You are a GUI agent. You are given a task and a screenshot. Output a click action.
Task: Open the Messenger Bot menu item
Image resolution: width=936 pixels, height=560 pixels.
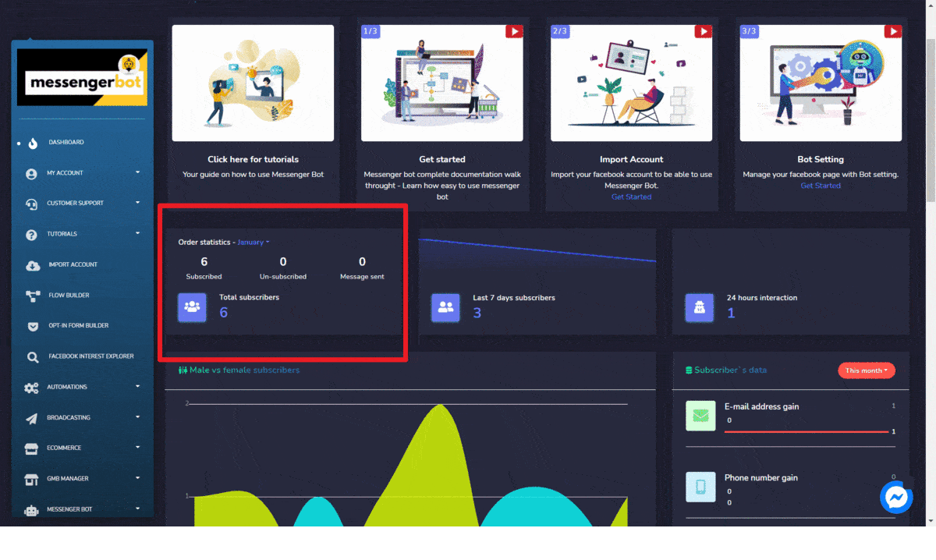(83, 509)
